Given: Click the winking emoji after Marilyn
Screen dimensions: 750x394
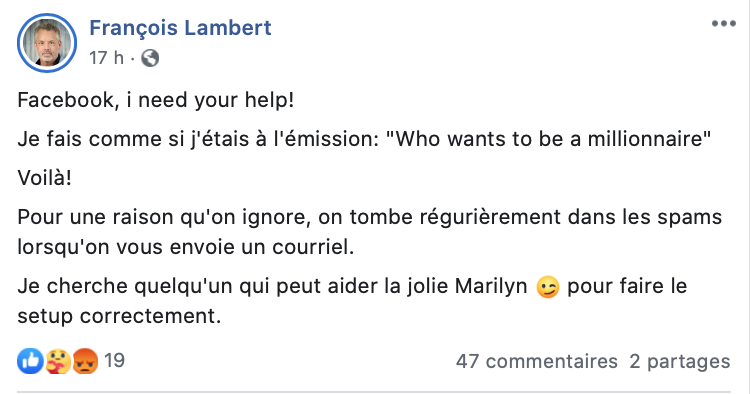Looking at the screenshot, I should coord(547,287).
